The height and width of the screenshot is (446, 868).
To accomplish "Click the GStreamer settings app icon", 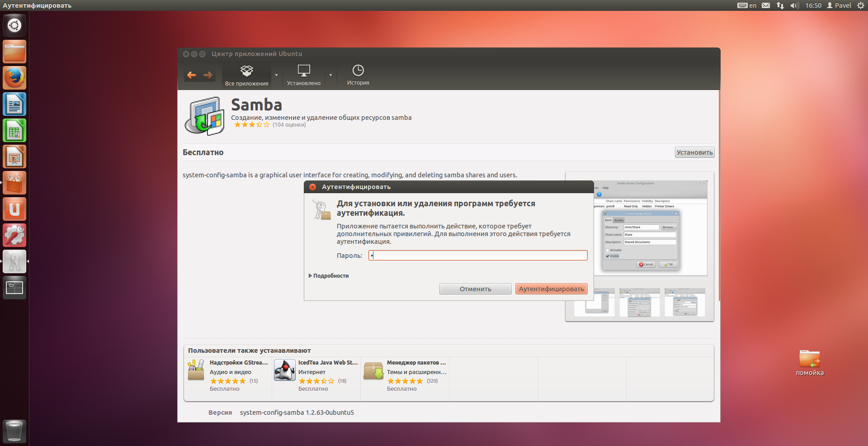I will [x=196, y=370].
